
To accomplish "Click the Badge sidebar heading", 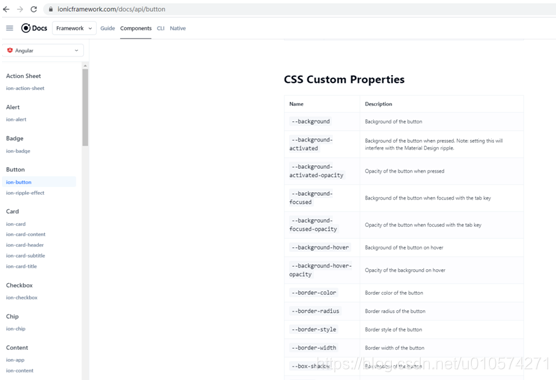I will pyautogui.click(x=15, y=138).
